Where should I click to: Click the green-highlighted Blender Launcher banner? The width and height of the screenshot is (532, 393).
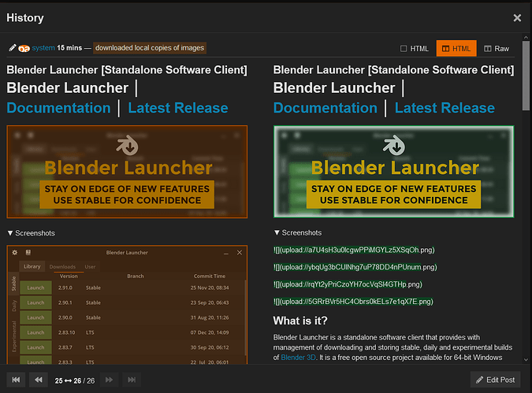tap(393, 172)
